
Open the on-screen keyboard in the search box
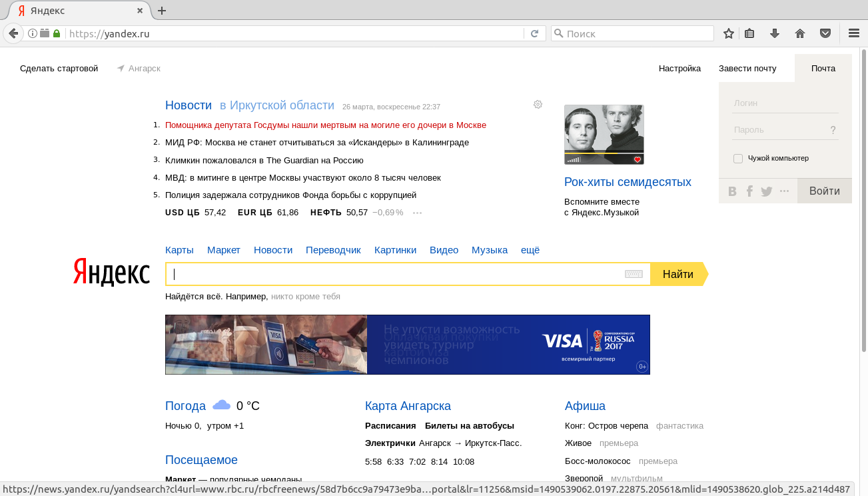coord(634,274)
